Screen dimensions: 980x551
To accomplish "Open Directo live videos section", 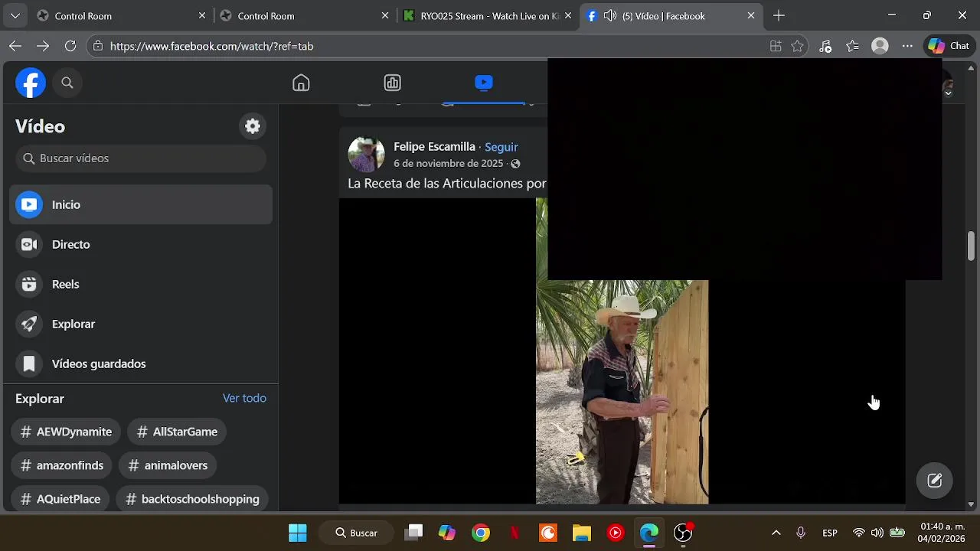I will coord(141,244).
